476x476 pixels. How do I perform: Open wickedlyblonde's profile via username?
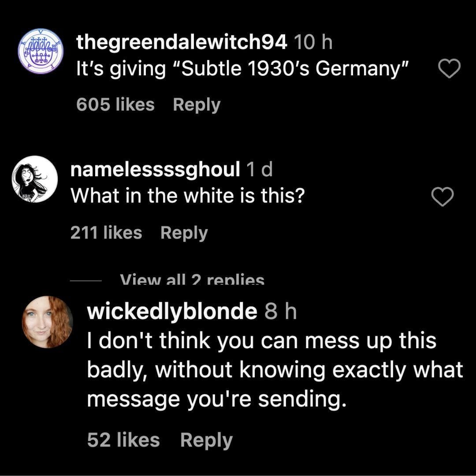(x=172, y=312)
